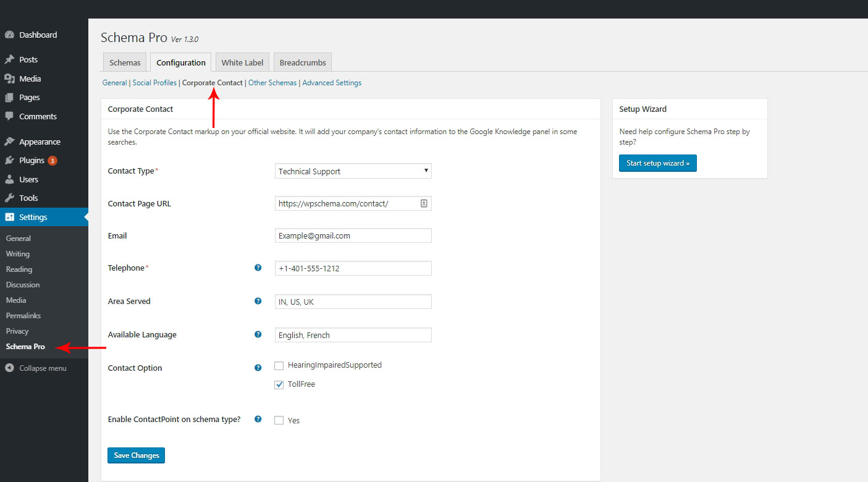This screenshot has height=482, width=868.
Task: Open the Breadcrumbs tab
Action: click(x=303, y=62)
